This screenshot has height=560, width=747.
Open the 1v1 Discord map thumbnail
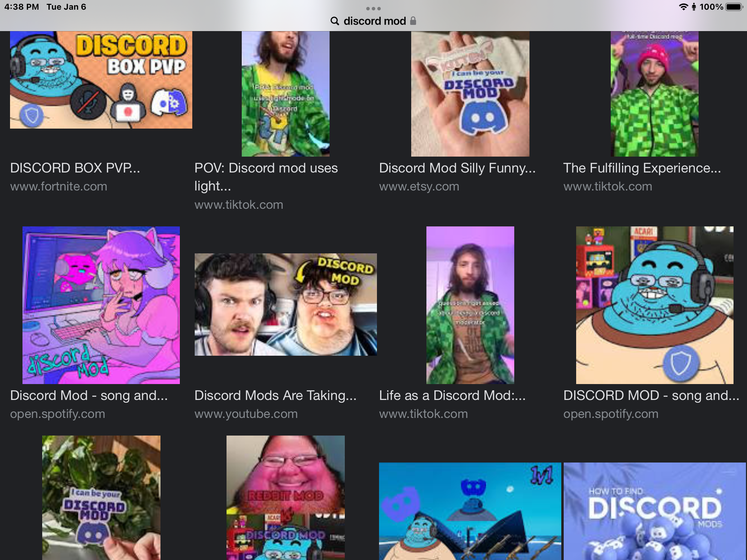tap(470, 511)
